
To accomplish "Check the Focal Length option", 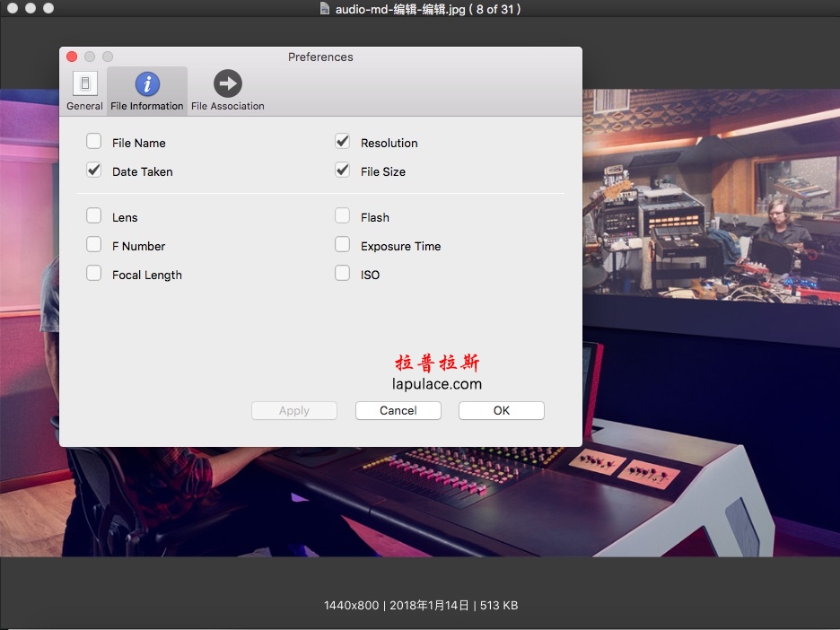I will pyautogui.click(x=93, y=273).
